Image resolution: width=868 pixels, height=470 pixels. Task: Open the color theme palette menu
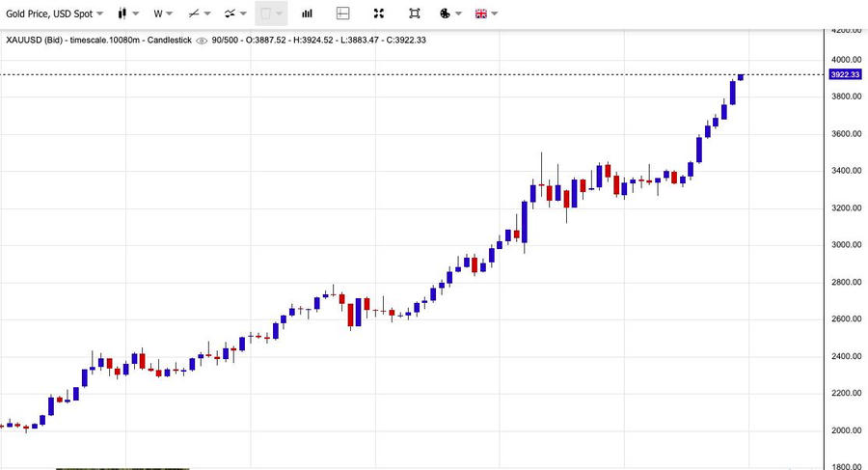click(449, 14)
